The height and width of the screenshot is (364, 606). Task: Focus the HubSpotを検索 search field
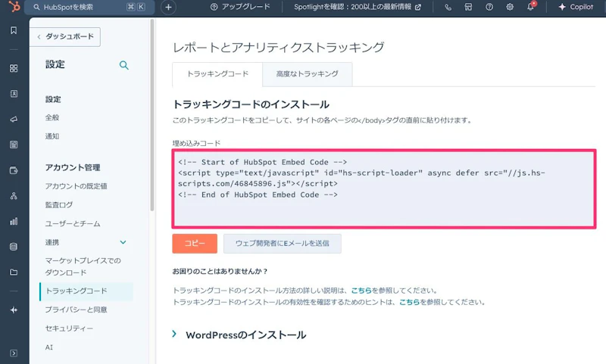click(89, 7)
